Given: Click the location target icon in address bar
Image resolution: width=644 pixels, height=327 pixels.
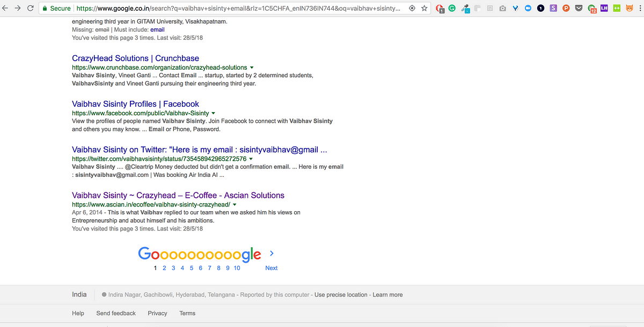Looking at the screenshot, I should pyautogui.click(x=412, y=8).
